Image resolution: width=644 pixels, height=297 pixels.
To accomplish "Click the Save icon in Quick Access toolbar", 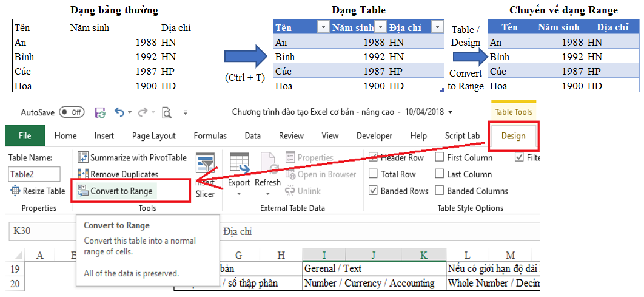I will coord(101,112).
